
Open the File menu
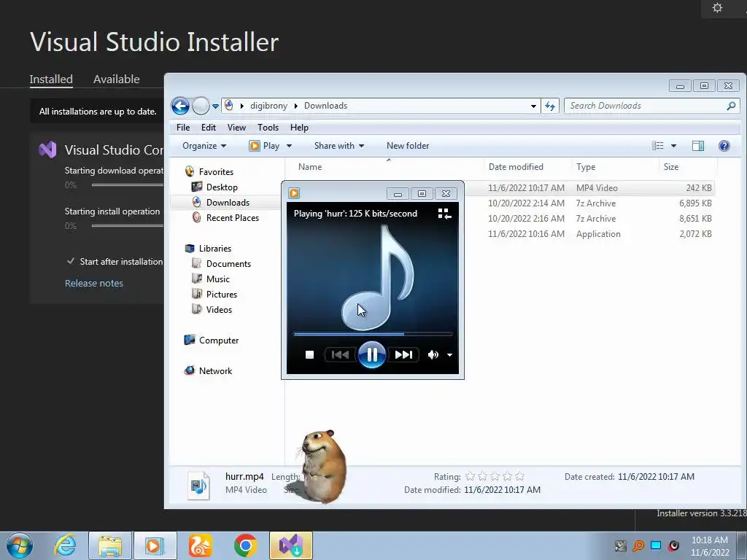[183, 128]
